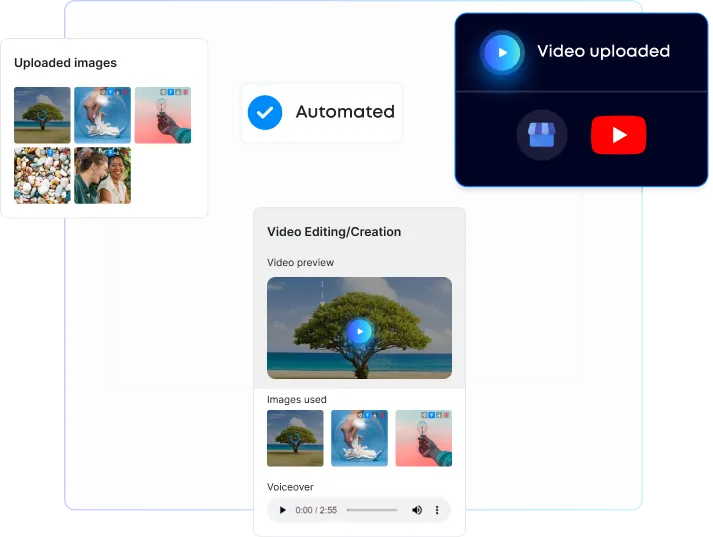Screen dimensions: 713x537
Task: Play the voiceover audio
Action: pyautogui.click(x=282, y=510)
